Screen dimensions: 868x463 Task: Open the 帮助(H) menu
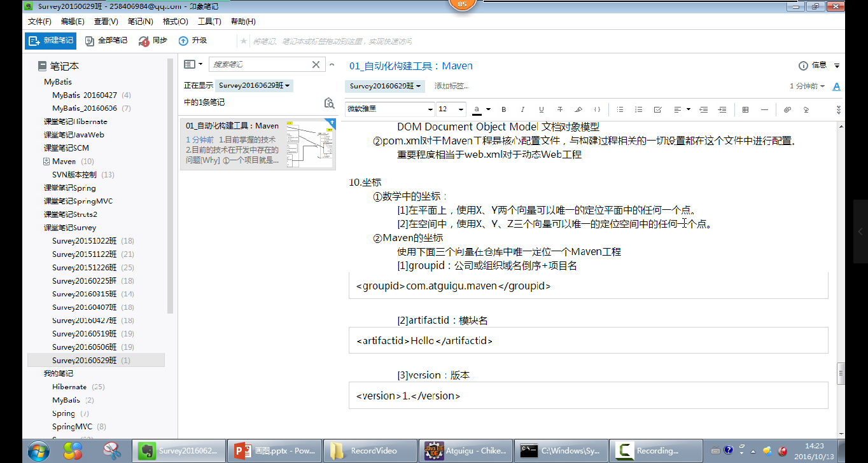coord(243,22)
